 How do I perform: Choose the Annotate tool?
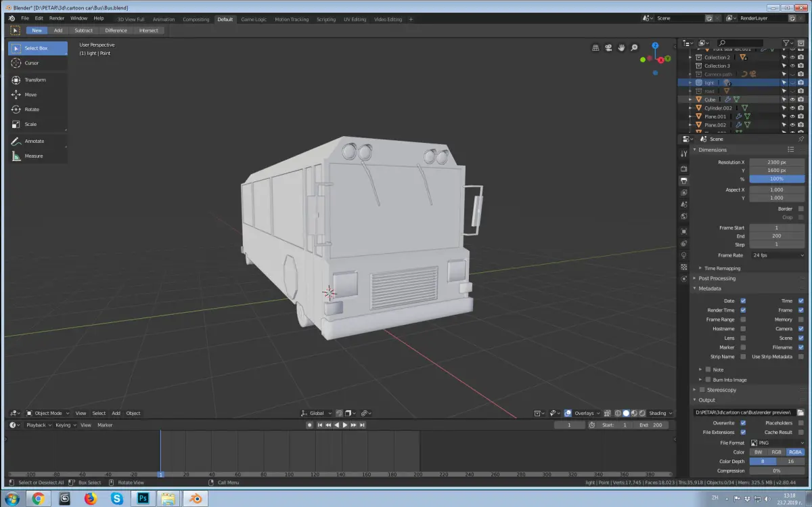(x=38, y=141)
